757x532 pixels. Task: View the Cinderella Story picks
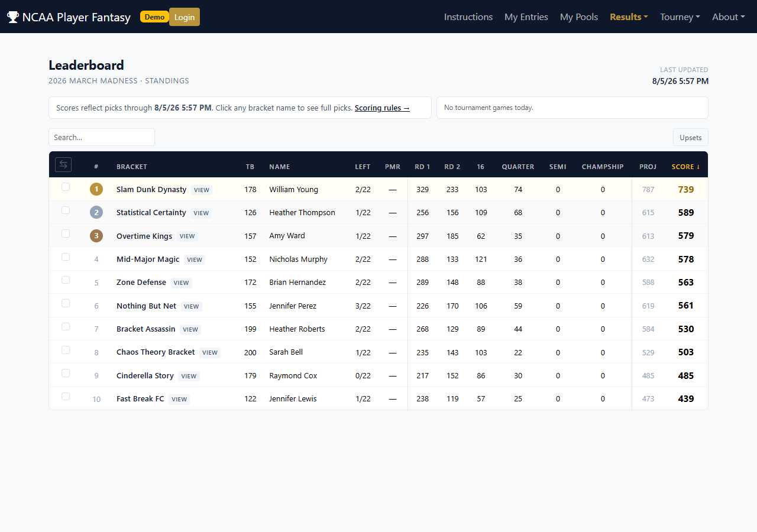(x=189, y=376)
